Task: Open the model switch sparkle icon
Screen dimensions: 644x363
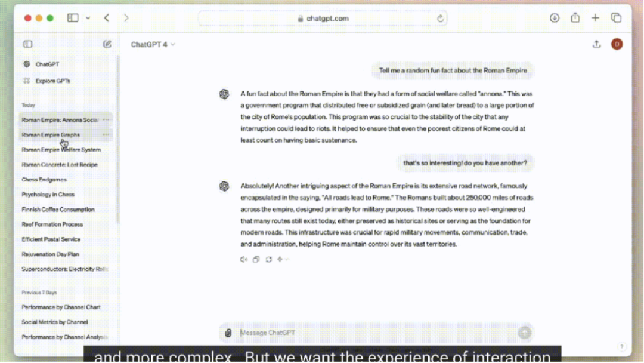Action: pyautogui.click(x=282, y=259)
